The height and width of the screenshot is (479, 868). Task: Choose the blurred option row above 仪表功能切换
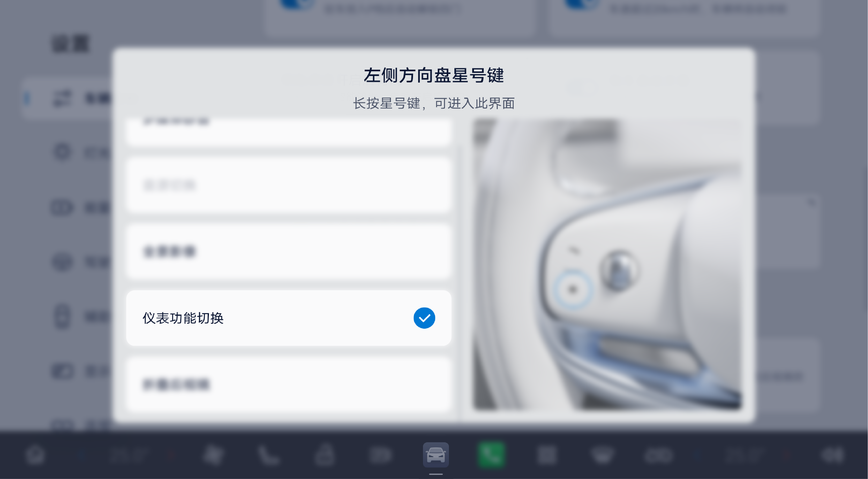coord(289,251)
